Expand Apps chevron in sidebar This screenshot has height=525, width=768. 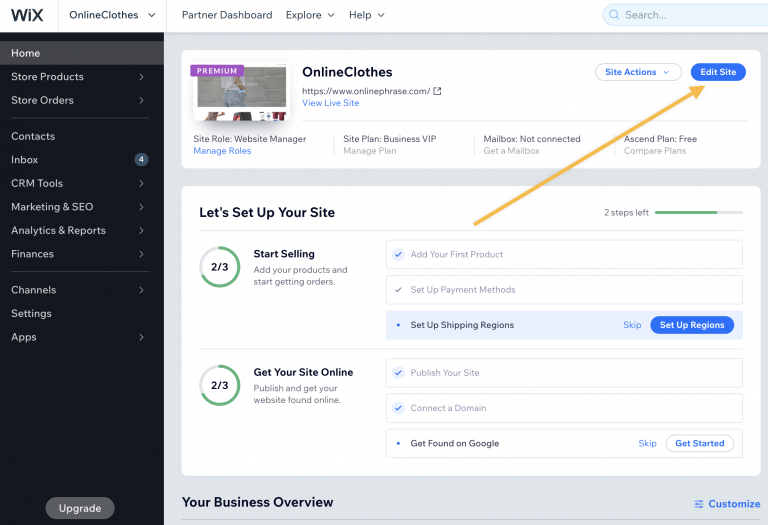141,337
